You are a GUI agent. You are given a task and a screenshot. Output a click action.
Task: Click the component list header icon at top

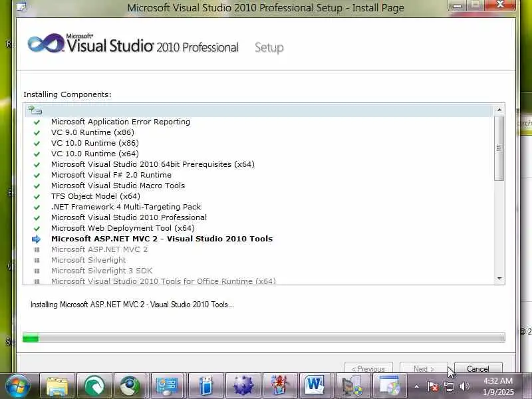click(35, 110)
